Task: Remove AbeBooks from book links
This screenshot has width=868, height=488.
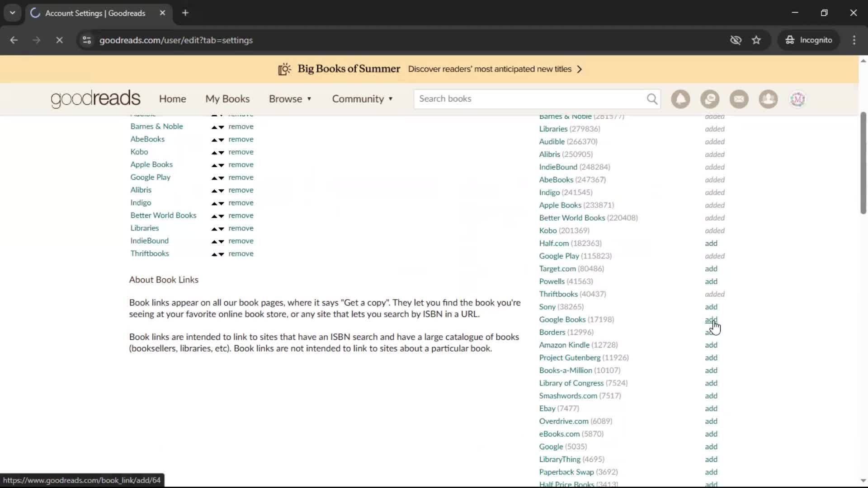Action: pos(241,139)
